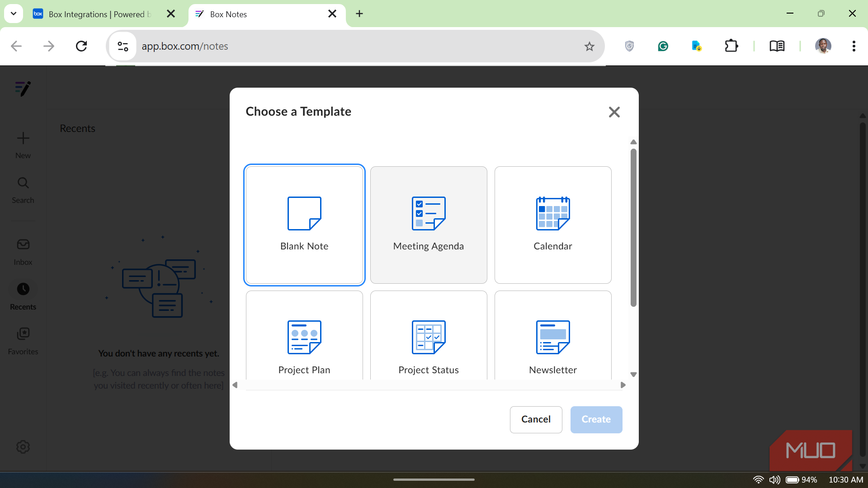Open the settings gear icon
This screenshot has height=488, width=868.
pyautogui.click(x=23, y=447)
